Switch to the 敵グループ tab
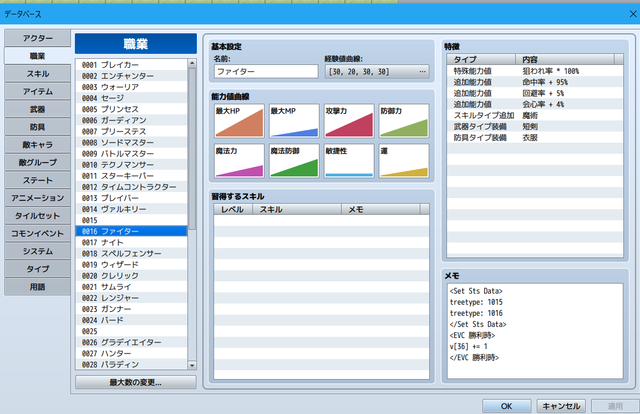The height and width of the screenshot is (414, 640). [x=38, y=162]
